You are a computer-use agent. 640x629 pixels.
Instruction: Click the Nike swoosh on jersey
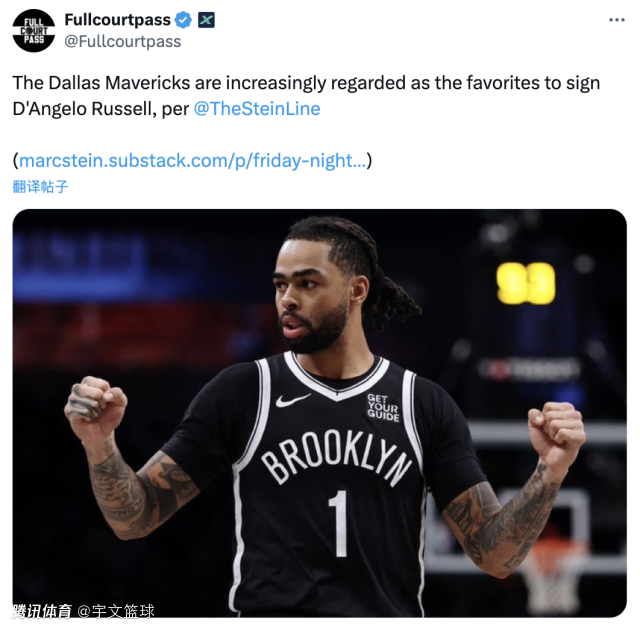coord(293,400)
